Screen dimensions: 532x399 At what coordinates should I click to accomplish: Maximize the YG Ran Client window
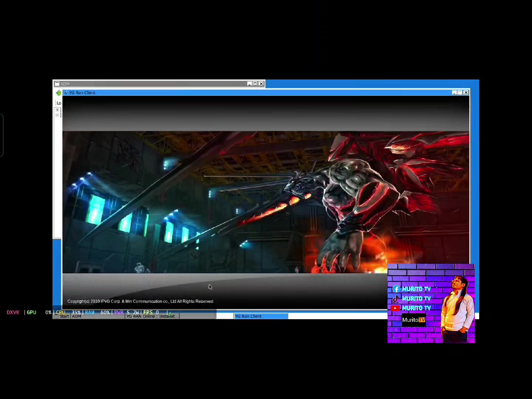click(460, 93)
